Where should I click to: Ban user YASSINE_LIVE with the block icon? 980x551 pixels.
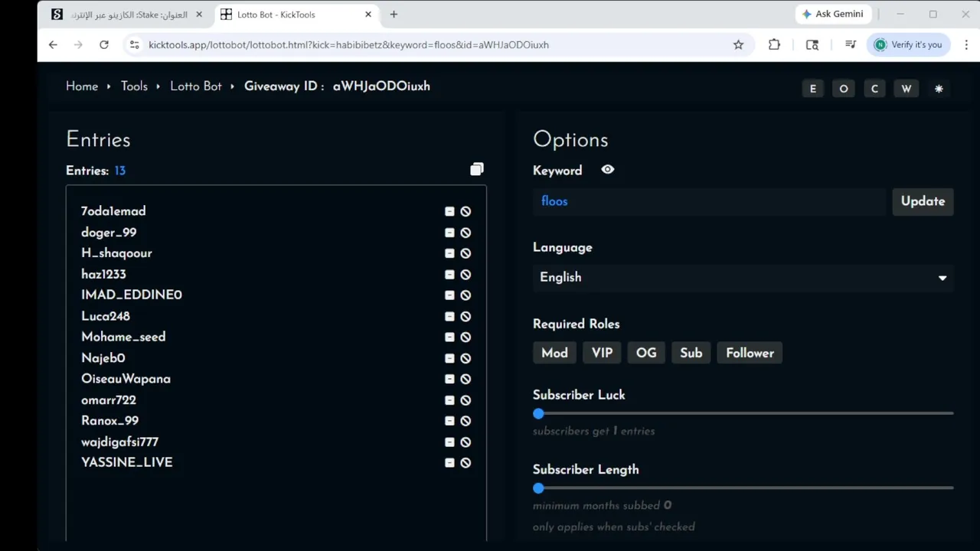[465, 463]
